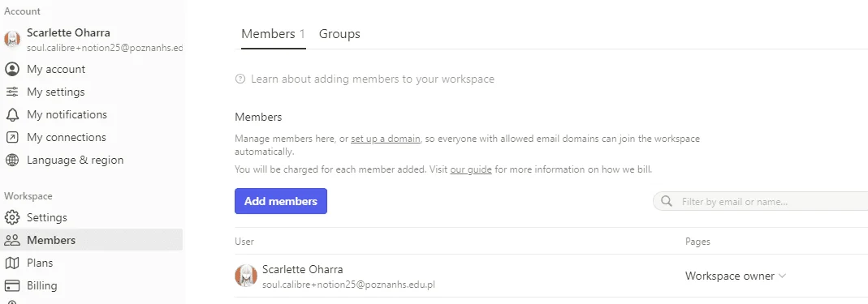Image resolution: width=868 pixels, height=304 pixels.
Task: Select the Members 1 tab
Action: pyautogui.click(x=274, y=34)
